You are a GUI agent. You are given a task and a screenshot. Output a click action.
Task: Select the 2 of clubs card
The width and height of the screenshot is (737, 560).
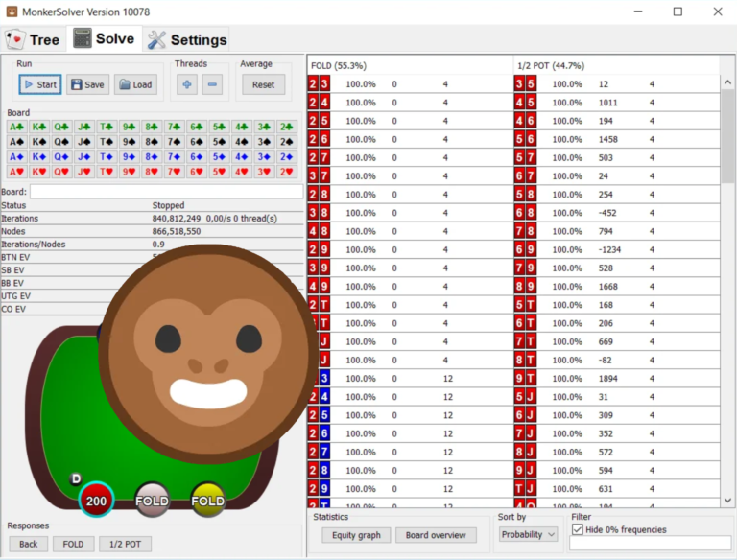[x=286, y=127]
